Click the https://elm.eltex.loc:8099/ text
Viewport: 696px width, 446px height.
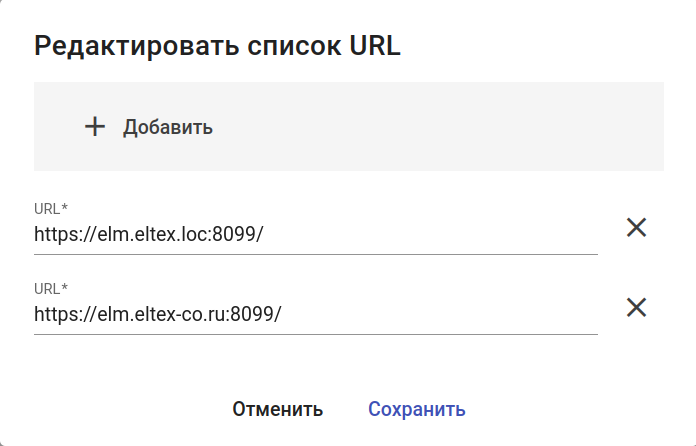pyautogui.click(x=148, y=235)
